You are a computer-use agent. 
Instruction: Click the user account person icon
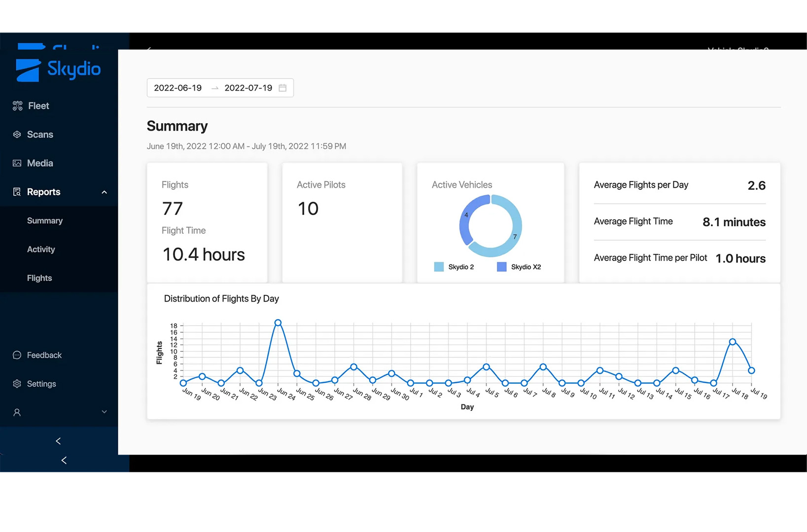click(x=17, y=412)
